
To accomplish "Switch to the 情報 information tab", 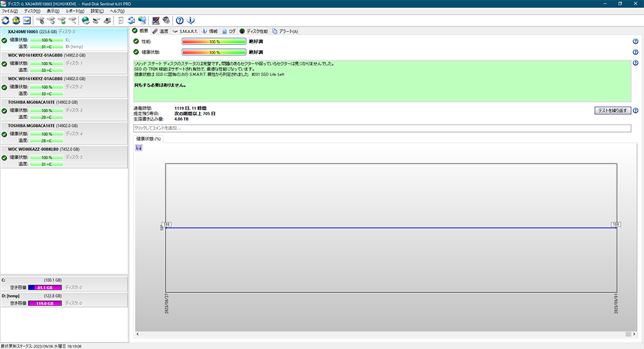I will tap(210, 31).
